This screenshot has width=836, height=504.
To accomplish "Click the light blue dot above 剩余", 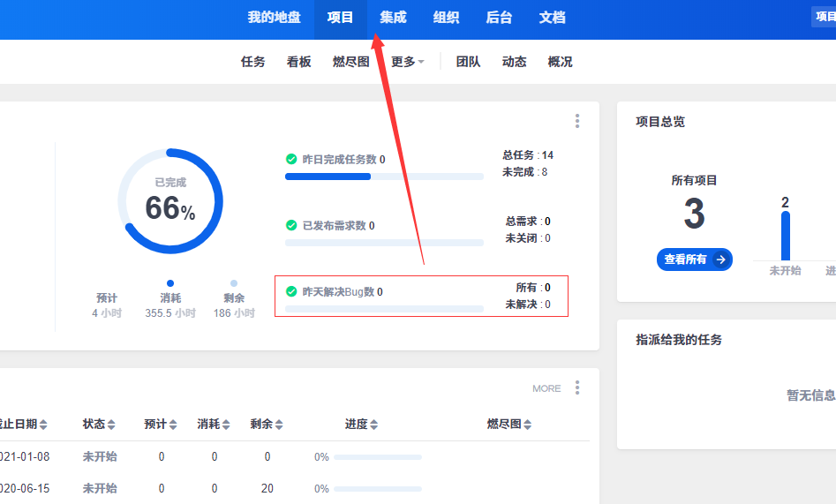I will (x=234, y=283).
